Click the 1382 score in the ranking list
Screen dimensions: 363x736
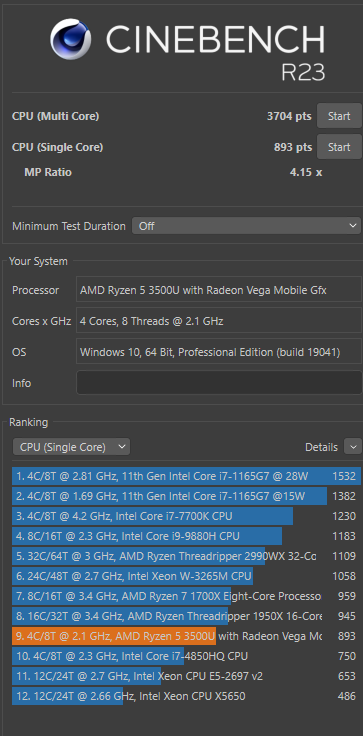tap(344, 496)
